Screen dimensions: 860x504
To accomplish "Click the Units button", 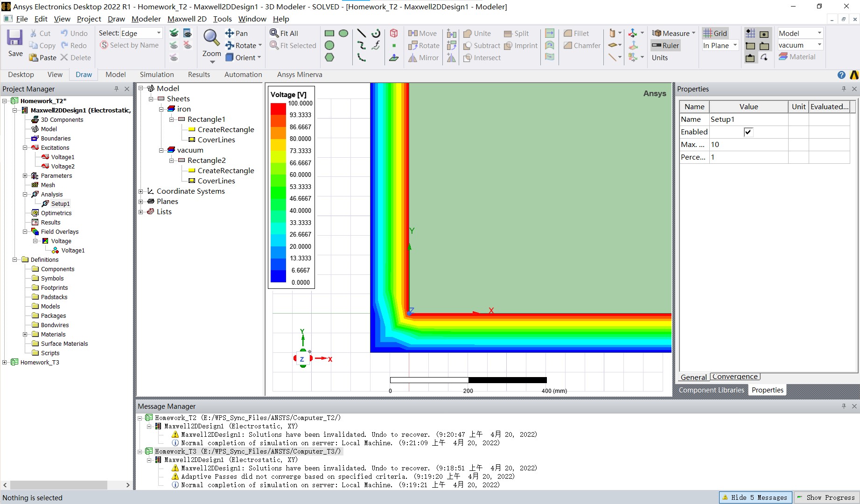I will coord(660,57).
